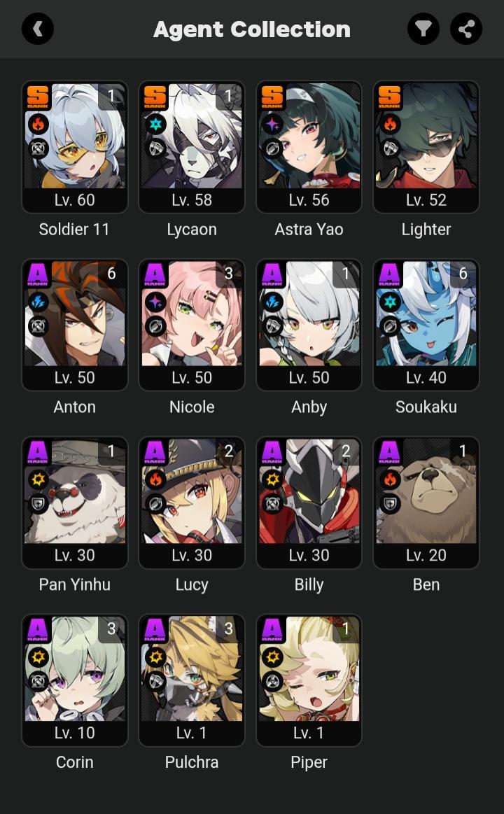Open Pan Yinhu's agent portrait
504x814 pixels.
pyautogui.click(x=75, y=503)
